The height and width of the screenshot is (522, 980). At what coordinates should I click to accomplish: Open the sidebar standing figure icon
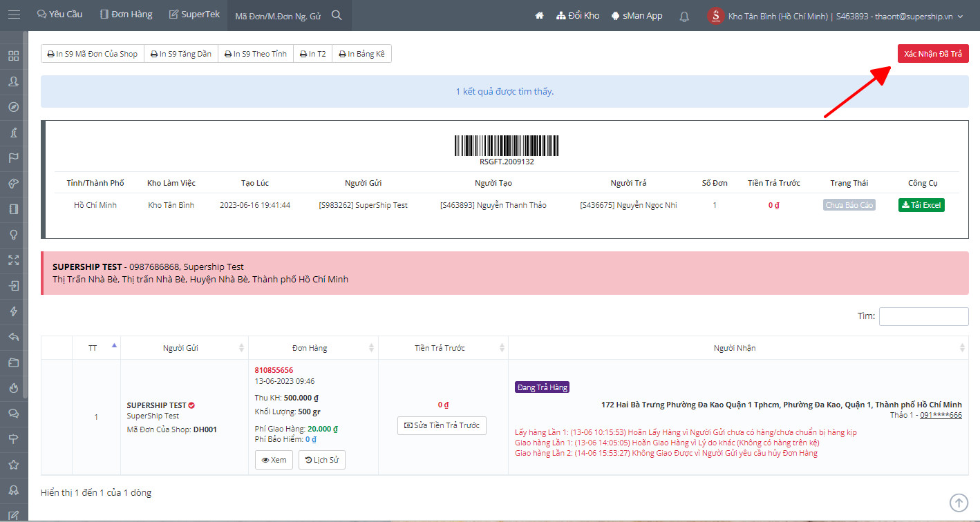coord(13,133)
